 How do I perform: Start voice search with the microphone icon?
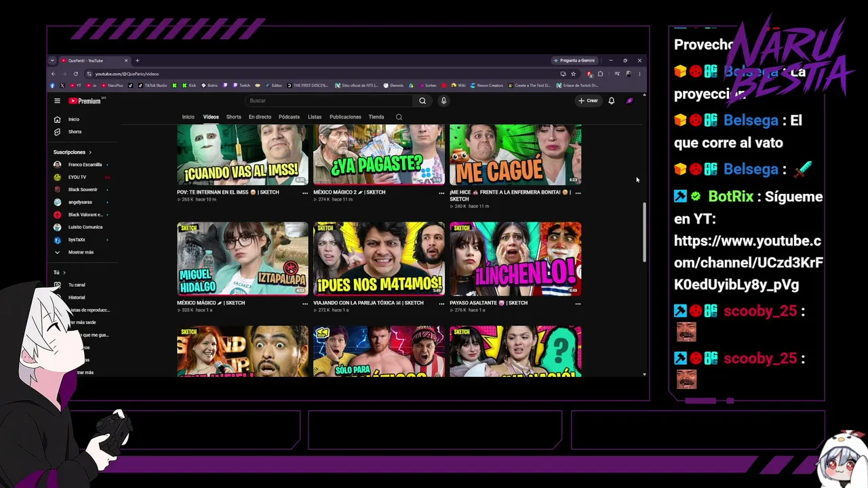(x=443, y=101)
